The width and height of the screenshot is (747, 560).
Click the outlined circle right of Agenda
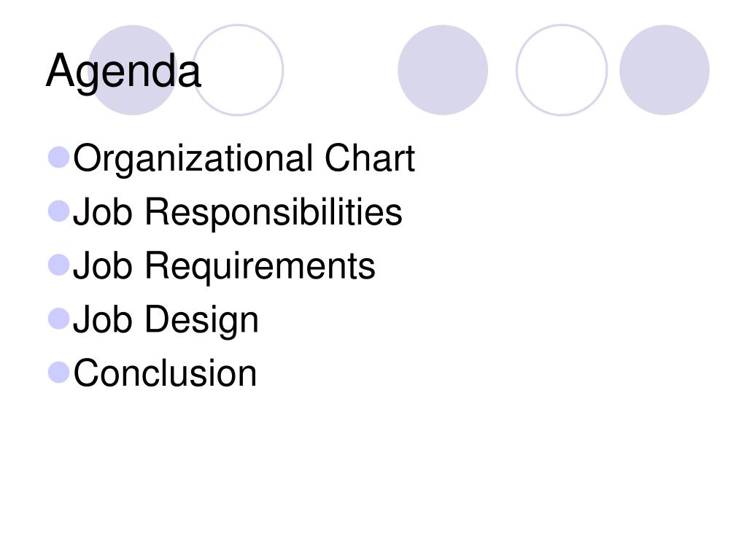point(238,70)
